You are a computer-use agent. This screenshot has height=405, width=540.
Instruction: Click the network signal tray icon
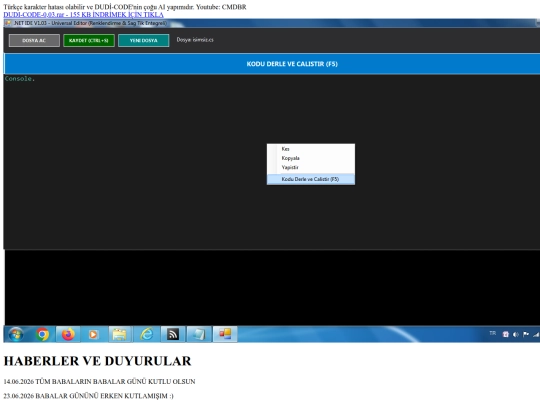click(x=536, y=334)
